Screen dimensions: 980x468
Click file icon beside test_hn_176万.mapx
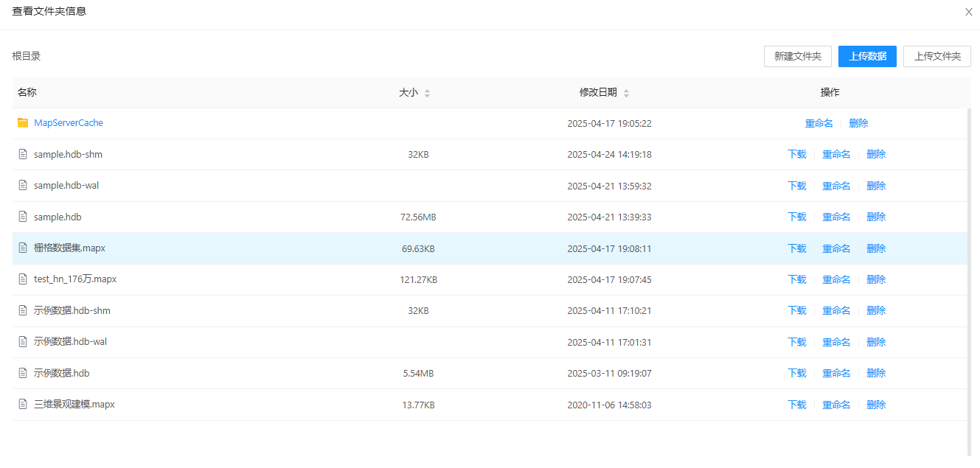(23, 279)
